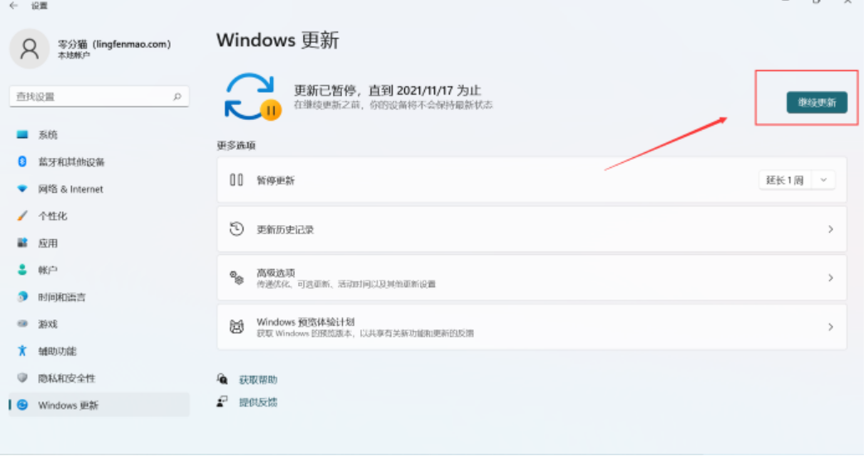Image resolution: width=868 pixels, height=456 pixels.
Task: Click the 高级选项 gears icon
Action: (x=236, y=278)
